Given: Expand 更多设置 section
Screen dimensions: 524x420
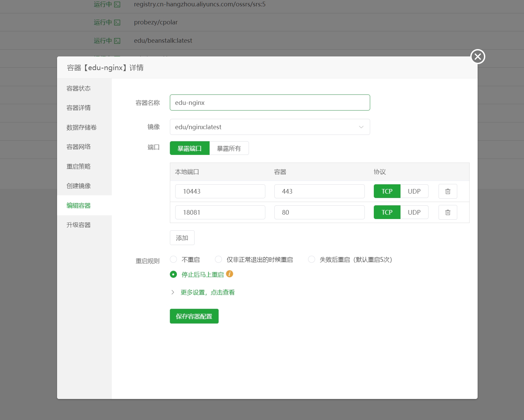Looking at the screenshot, I should pyautogui.click(x=207, y=292).
